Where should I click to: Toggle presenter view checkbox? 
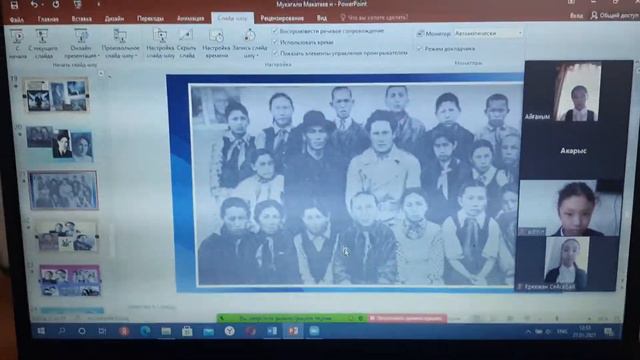point(419,49)
